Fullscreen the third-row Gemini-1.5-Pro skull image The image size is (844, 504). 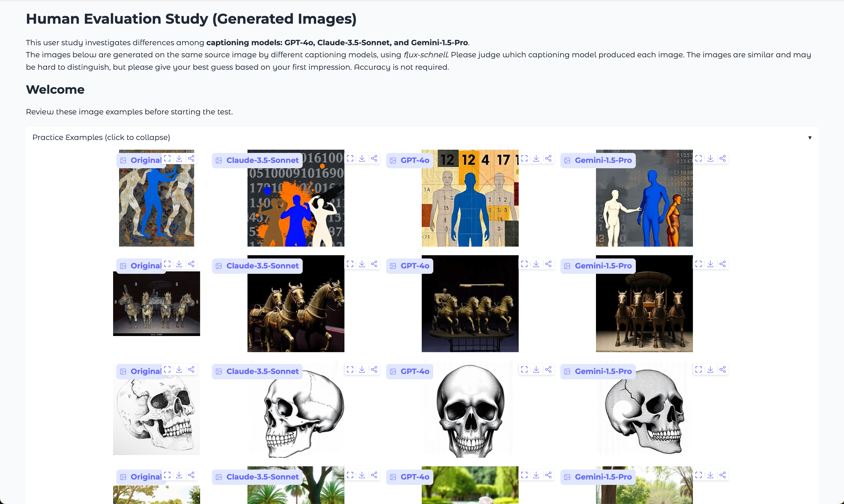[x=698, y=369]
